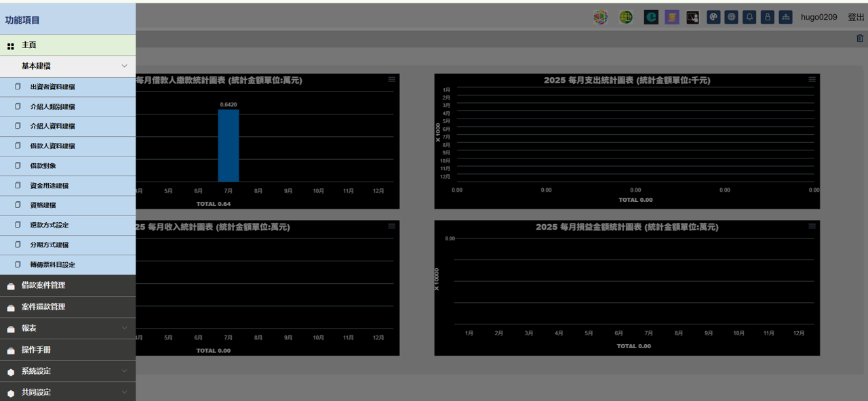Click the padlock icon in header
868x401 pixels.
coord(768,18)
